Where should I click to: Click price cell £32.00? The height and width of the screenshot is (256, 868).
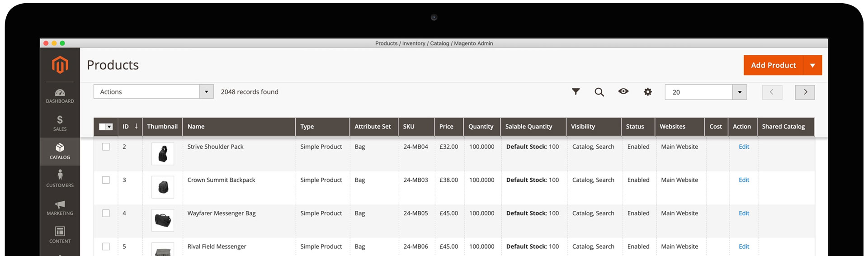click(448, 147)
